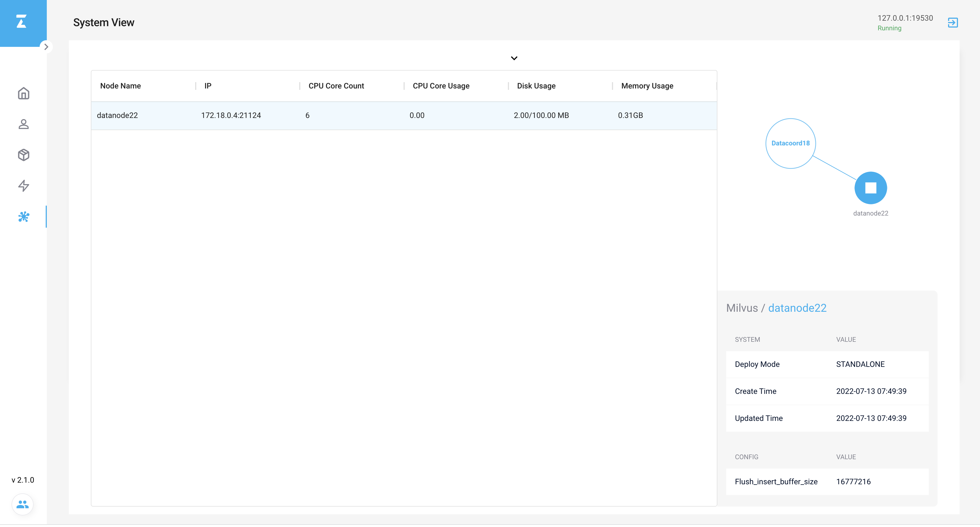Click the datanode22 link in info panel
The width and height of the screenshot is (980, 527).
[797, 308]
